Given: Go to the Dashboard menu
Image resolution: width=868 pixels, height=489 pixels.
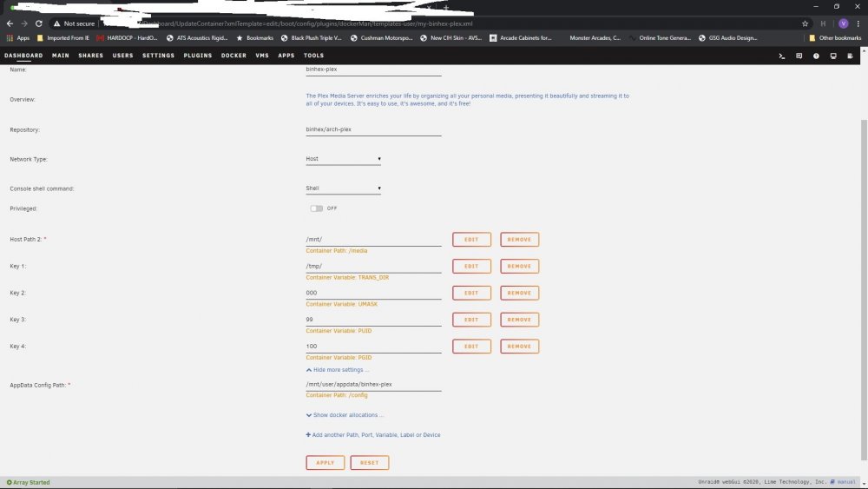Looking at the screenshot, I should pos(23,56).
